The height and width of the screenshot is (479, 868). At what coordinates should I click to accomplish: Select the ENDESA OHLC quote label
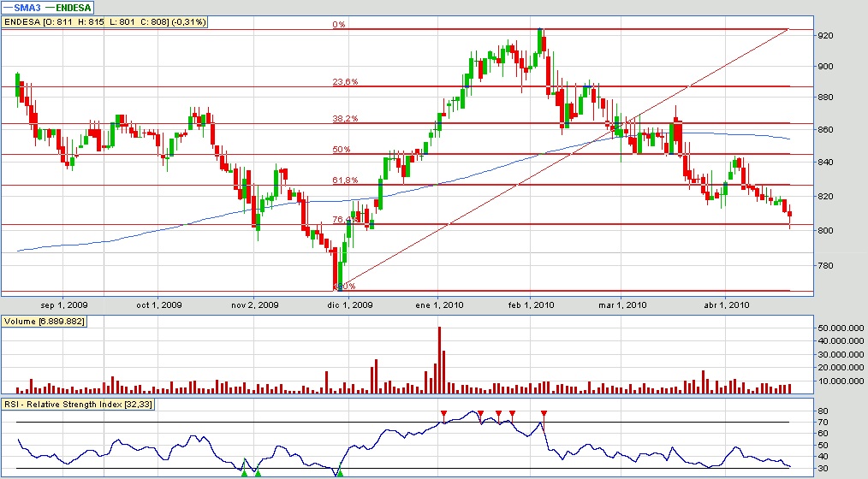pyautogui.click(x=105, y=22)
